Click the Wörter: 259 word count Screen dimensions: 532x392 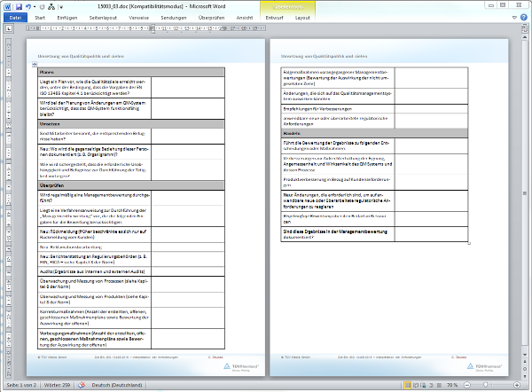pos(58,386)
